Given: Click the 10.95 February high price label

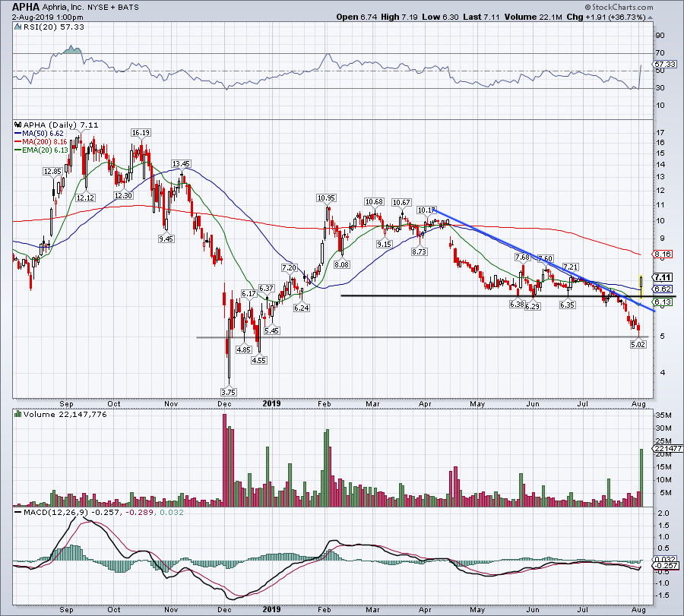Looking at the screenshot, I should tap(326, 198).
